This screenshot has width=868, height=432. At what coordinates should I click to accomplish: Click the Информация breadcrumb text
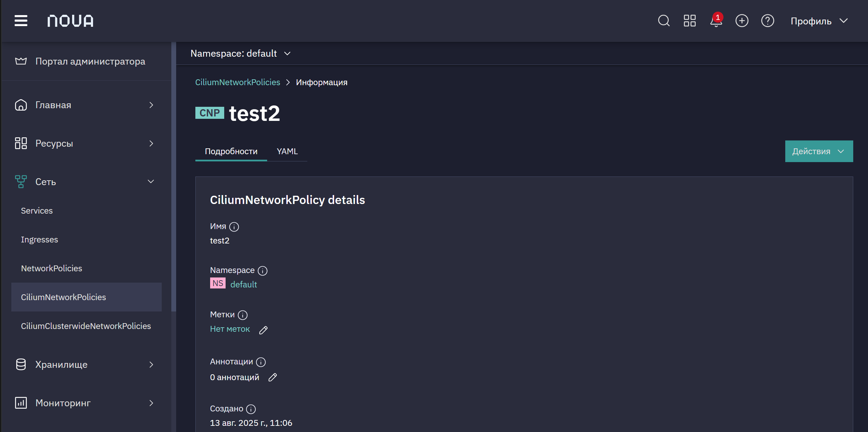point(321,82)
